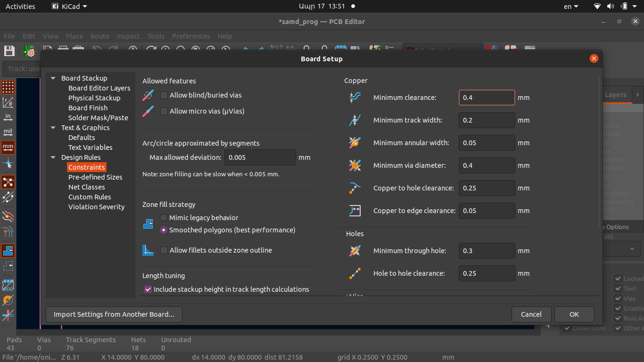The image size is (644, 362).
Task: Click the minimum through hole icon
Action: tap(355, 251)
